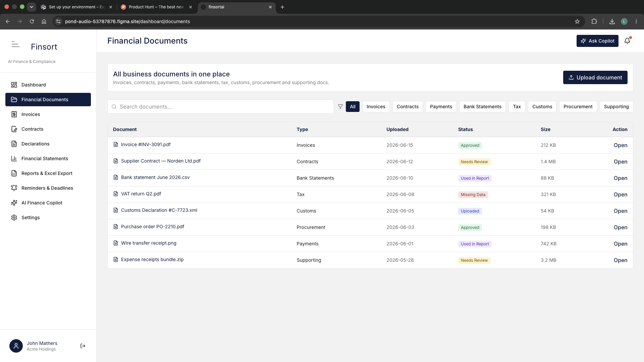Click the Size column header
The height and width of the screenshot is (362, 644).
point(545,129)
